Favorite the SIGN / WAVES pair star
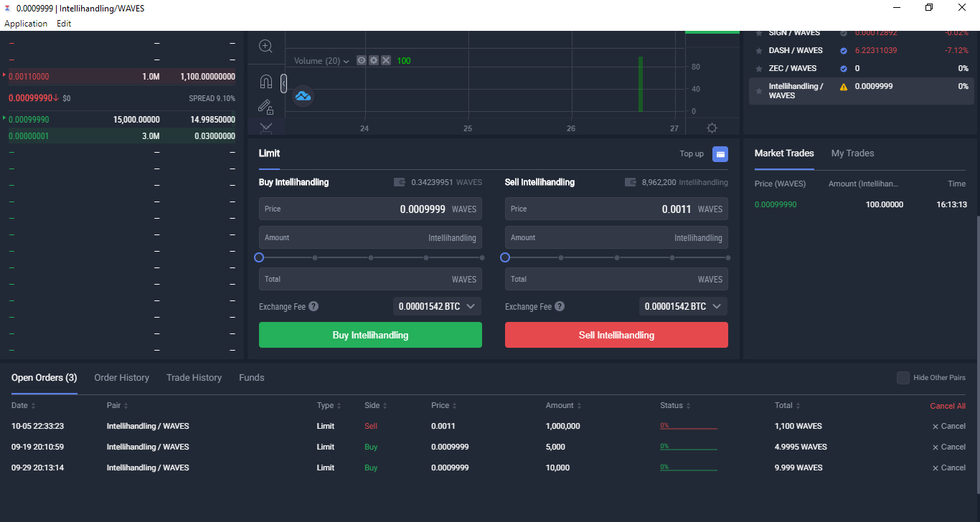 [759, 33]
